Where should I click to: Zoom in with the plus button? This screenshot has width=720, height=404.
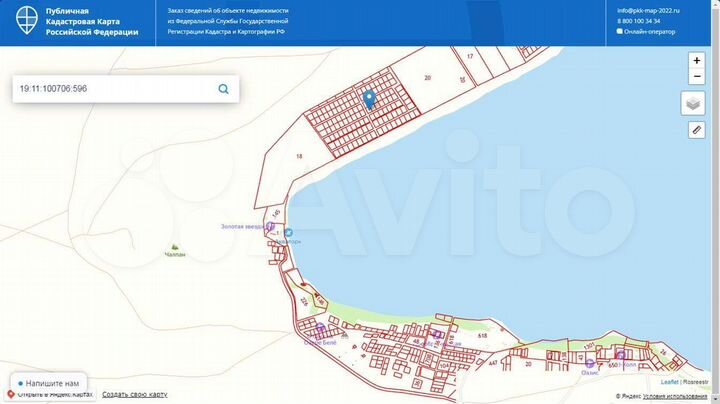point(696,61)
